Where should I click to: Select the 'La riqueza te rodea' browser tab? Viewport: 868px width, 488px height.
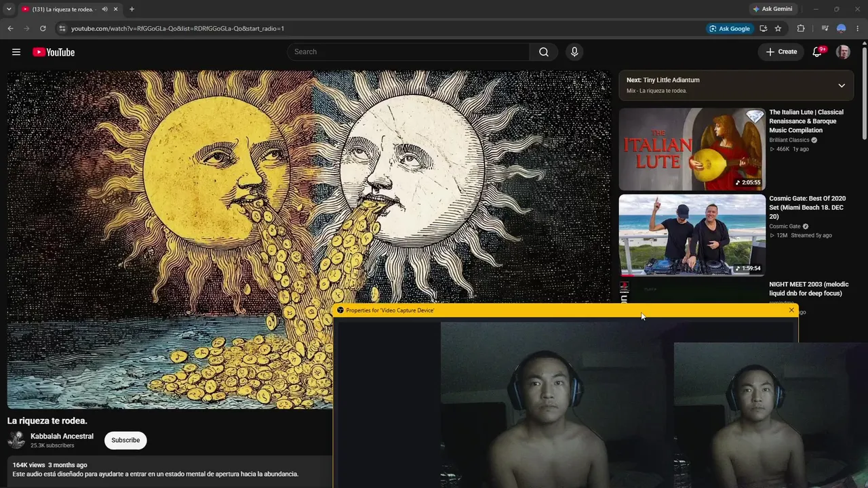(x=70, y=9)
